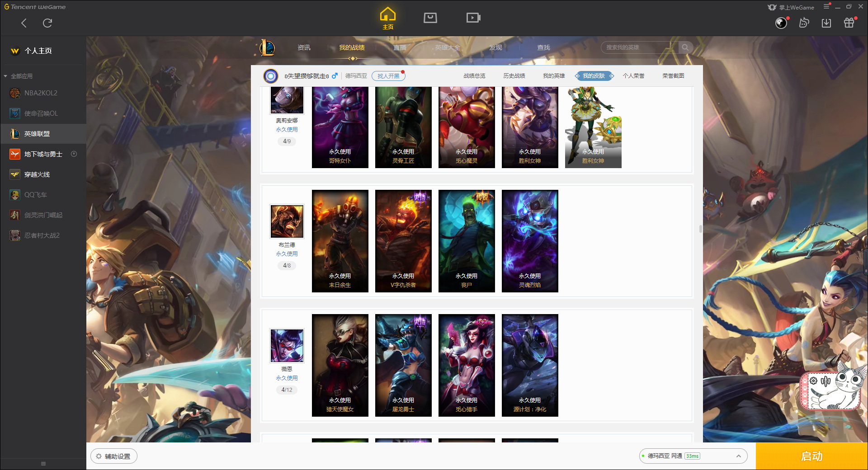Screen dimensions: 868x470
Task: Click the gear icon on the cat widget
Action: (x=813, y=381)
